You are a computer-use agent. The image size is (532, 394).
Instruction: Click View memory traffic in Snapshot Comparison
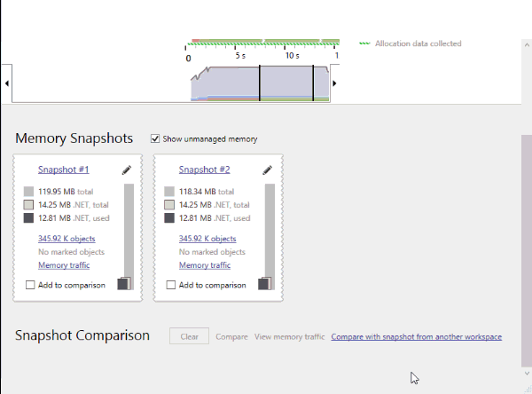point(289,337)
